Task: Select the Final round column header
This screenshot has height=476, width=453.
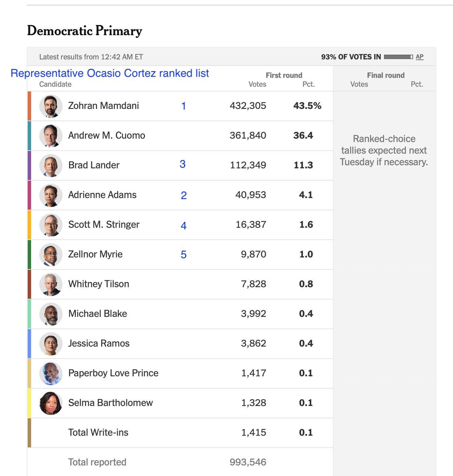Action: click(x=386, y=75)
